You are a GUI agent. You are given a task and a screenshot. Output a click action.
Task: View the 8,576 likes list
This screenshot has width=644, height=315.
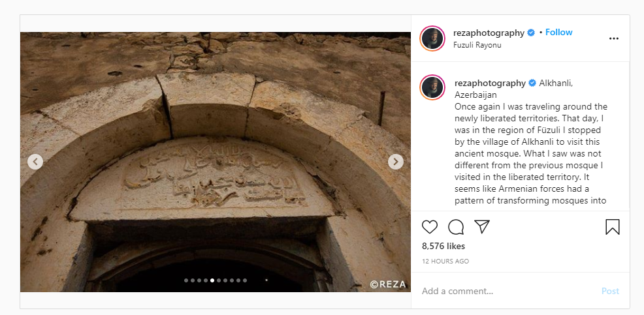click(x=443, y=246)
